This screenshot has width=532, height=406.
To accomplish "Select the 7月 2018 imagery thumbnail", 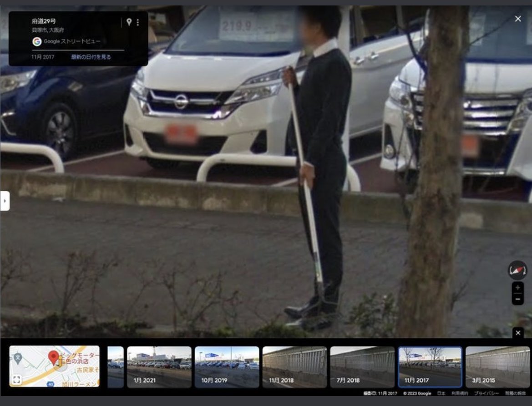I will pyautogui.click(x=362, y=366).
